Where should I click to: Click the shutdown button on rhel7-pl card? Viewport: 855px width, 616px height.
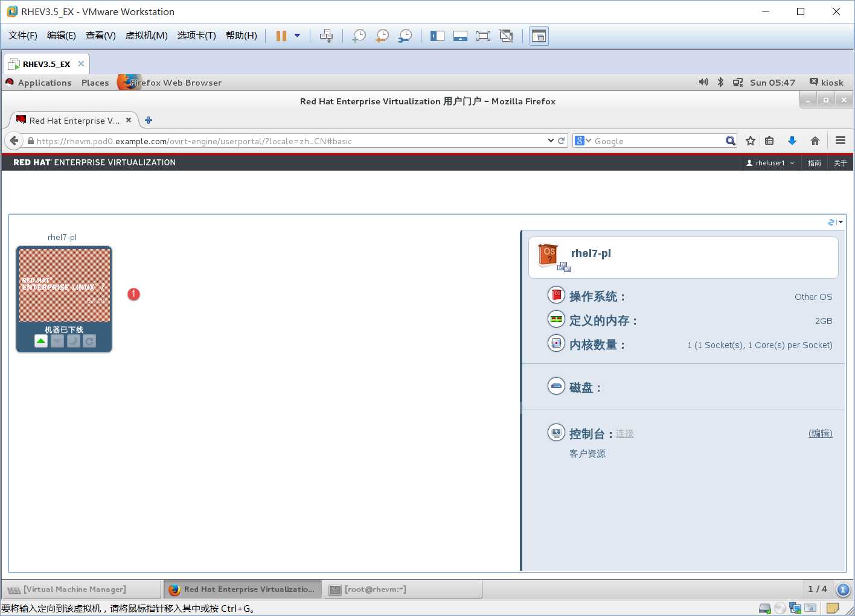(57, 341)
